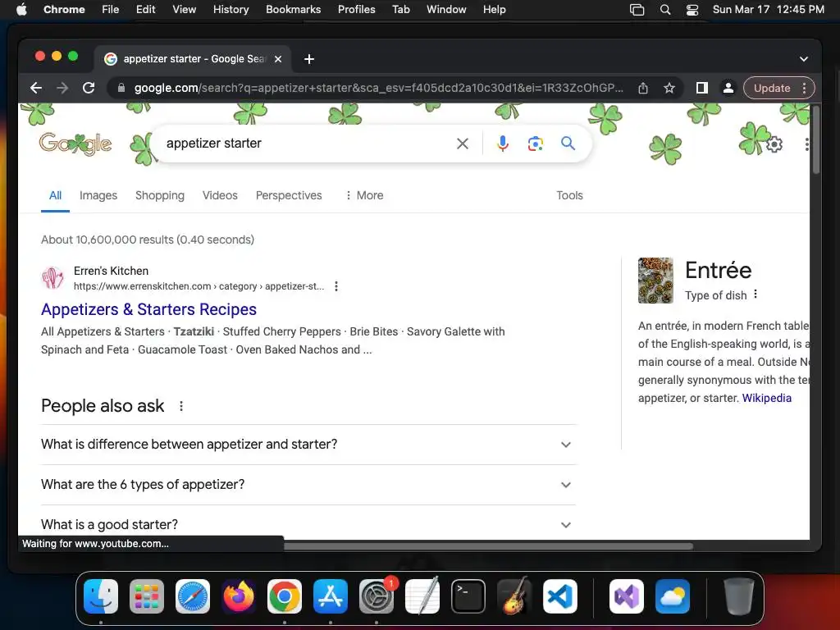This screenshot has width=840, height=630.
Task: Open the Profiles menu in menu bar
Action: click(x=356, y=10)
